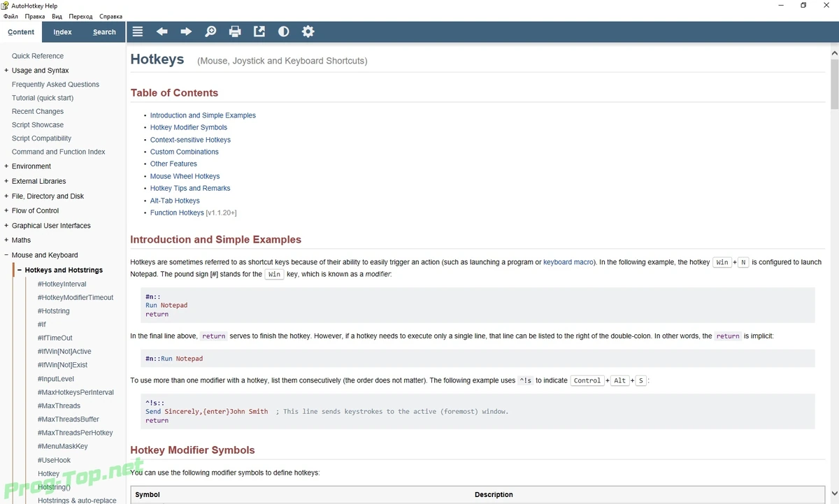Follow Hotkey Modifier Symbols link
Screen dimensions: 839x504
click(189, 127)
